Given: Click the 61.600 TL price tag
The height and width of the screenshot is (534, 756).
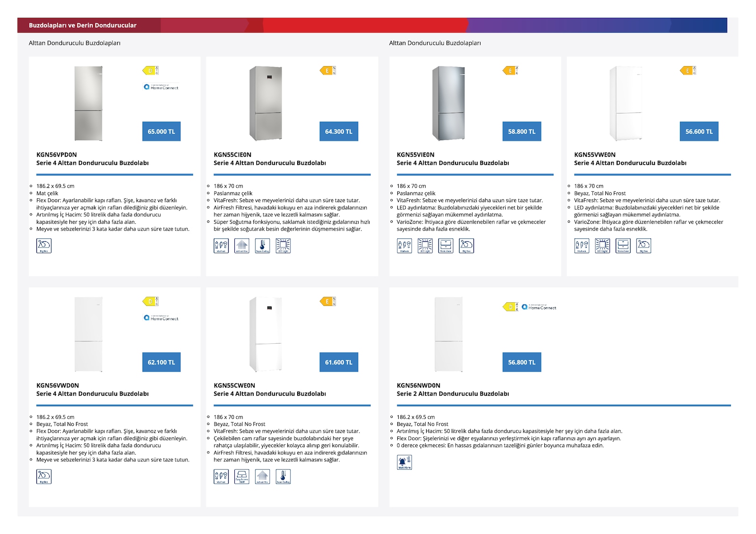Looking at the screenshot, I should tap(339, 362).
